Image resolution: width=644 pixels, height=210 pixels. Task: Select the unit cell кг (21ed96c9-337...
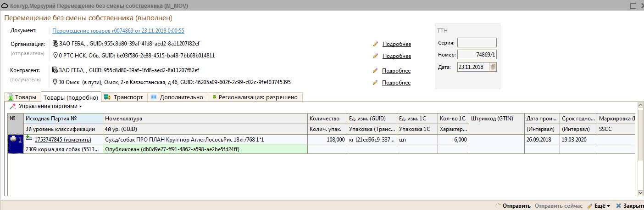(x=372, y=139)
